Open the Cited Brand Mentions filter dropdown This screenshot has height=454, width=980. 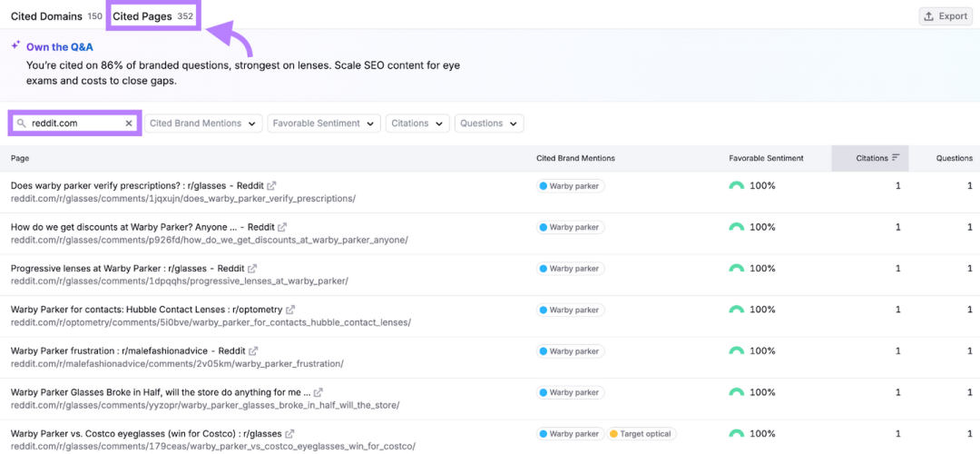coord(203,123)
